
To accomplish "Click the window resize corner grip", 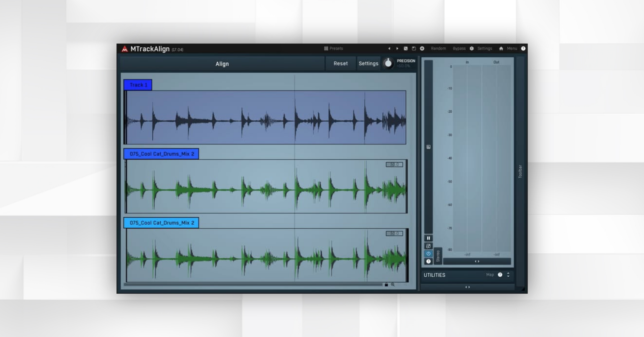I will point(523,289).
